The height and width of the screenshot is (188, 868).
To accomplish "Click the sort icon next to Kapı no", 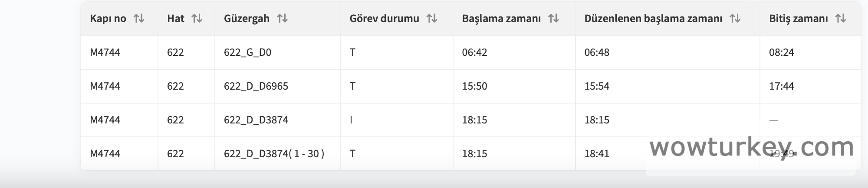I will pos(139,19).
